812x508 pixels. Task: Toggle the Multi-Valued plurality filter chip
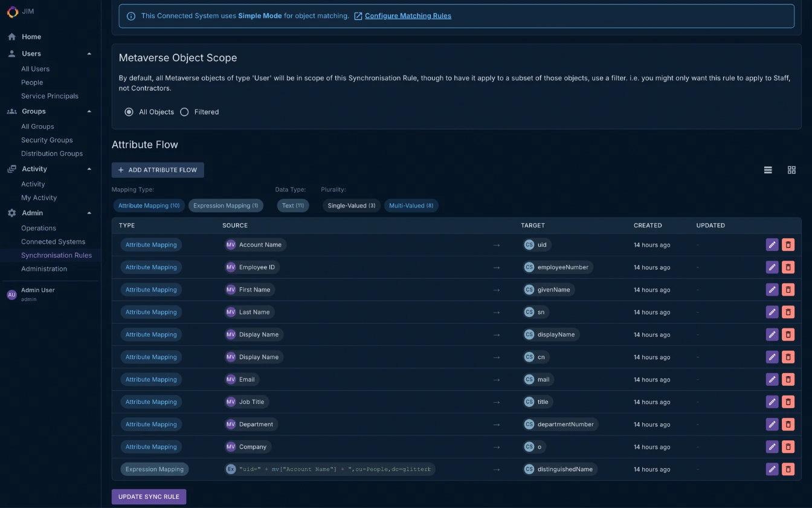(x=411, y=206)
